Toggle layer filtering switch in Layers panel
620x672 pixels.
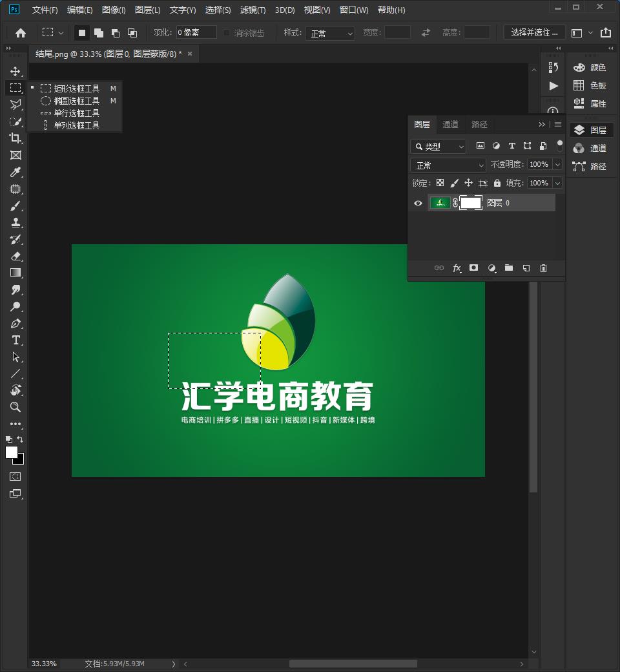[559, 146]
